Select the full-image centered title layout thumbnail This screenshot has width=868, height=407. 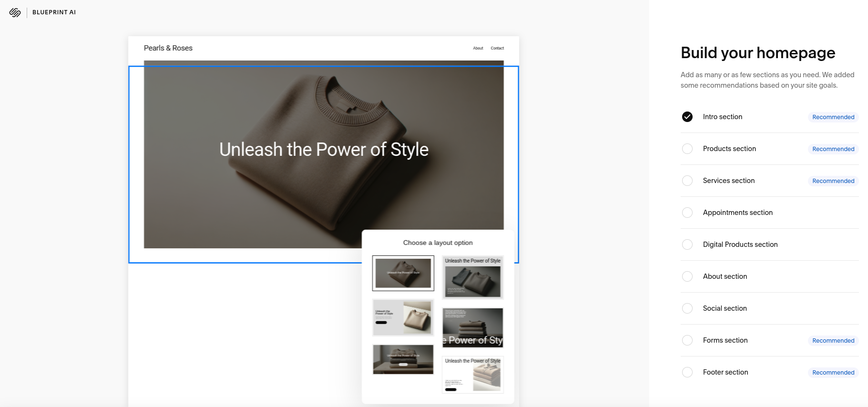point(403,273)
